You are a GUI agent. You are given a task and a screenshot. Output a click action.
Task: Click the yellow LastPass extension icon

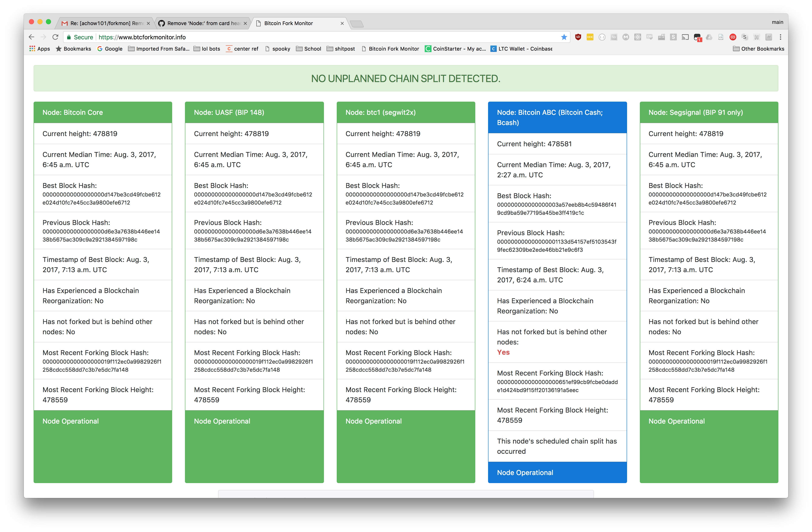pyautogui.click(x=590, y=37)
